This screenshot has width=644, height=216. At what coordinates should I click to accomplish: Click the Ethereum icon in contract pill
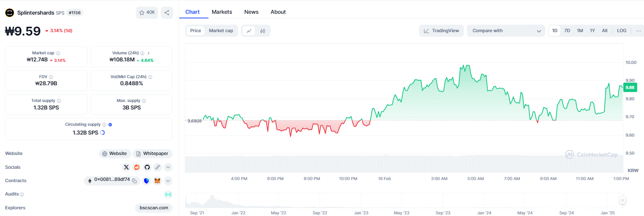(90, 180)
